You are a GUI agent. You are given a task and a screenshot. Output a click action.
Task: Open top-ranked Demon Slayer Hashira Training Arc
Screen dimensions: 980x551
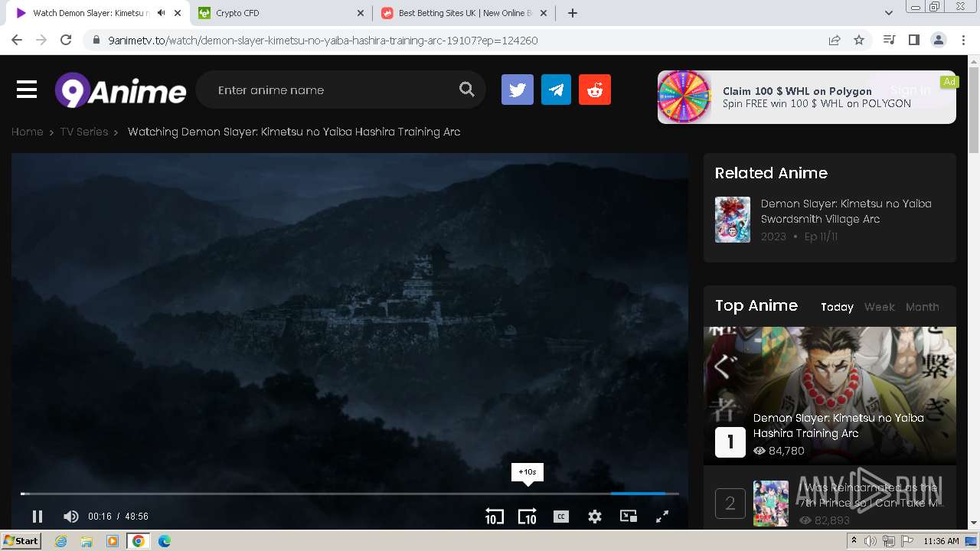tap(838, 425)
